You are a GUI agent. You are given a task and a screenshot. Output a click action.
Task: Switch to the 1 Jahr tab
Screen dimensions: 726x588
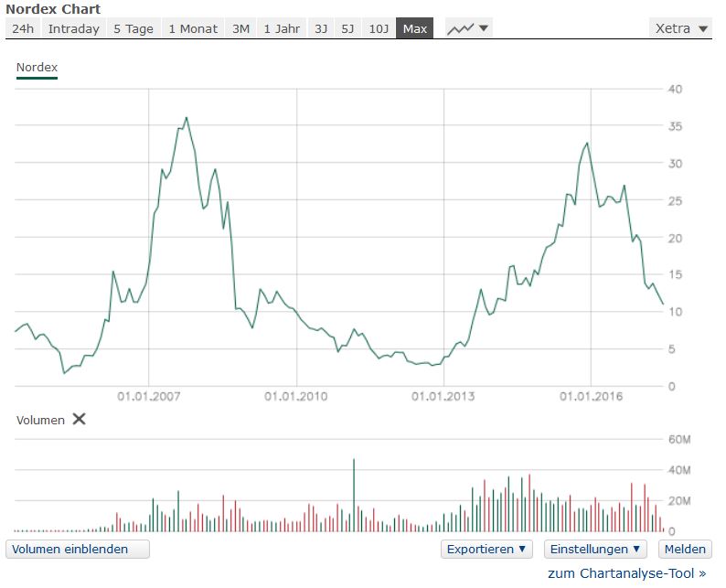coord(282,28)
